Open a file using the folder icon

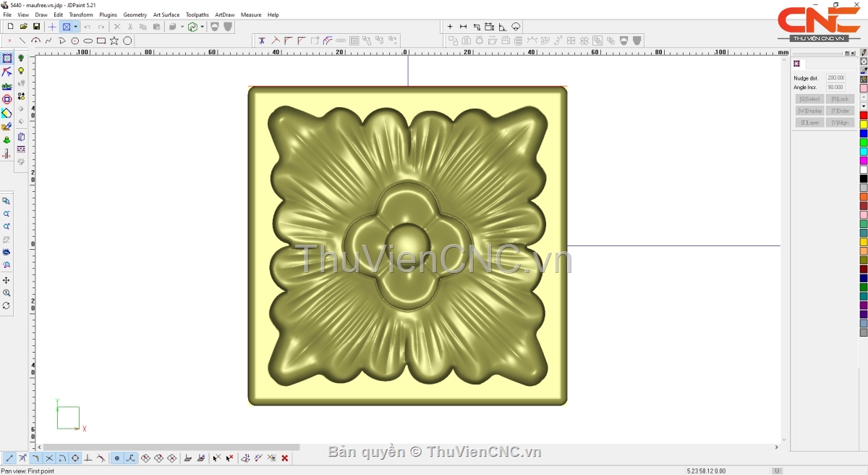pos(23,27)
